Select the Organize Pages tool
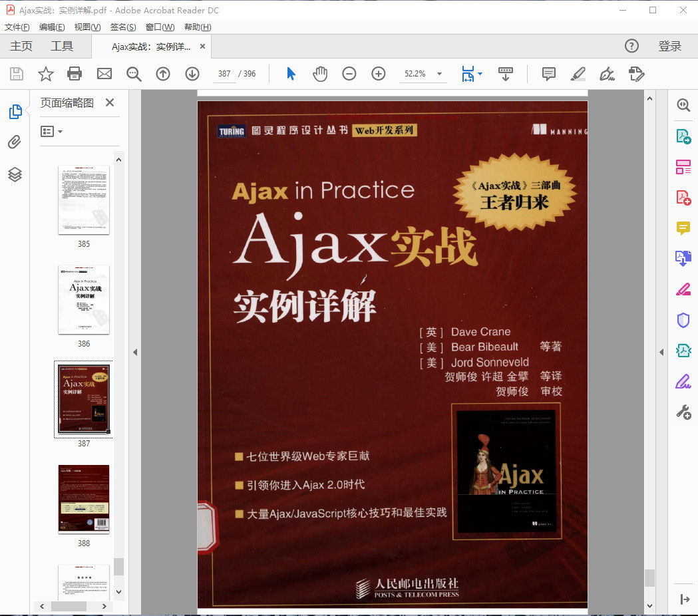 coord(683,166)
